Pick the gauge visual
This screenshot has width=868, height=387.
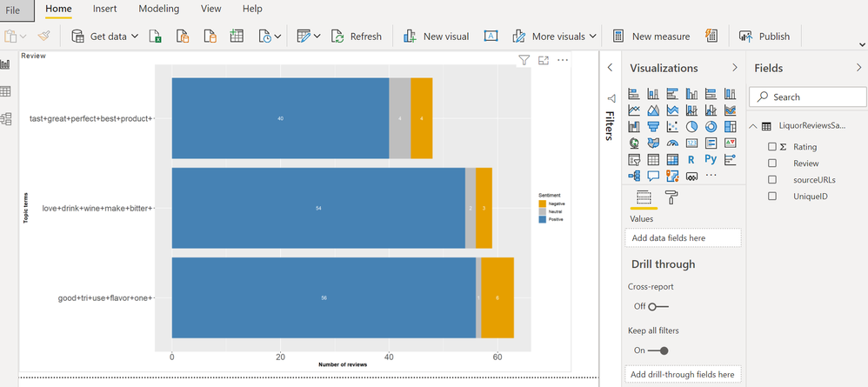672,143
